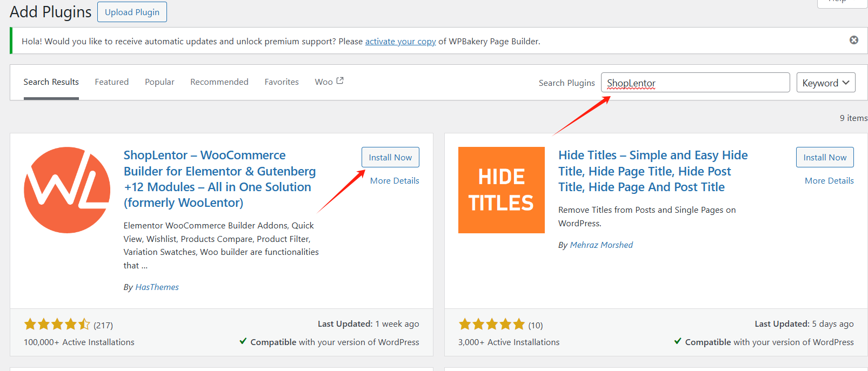Follow the 'activate your copy' link
Screen dimensions: 868x371
tap(400, 42)
